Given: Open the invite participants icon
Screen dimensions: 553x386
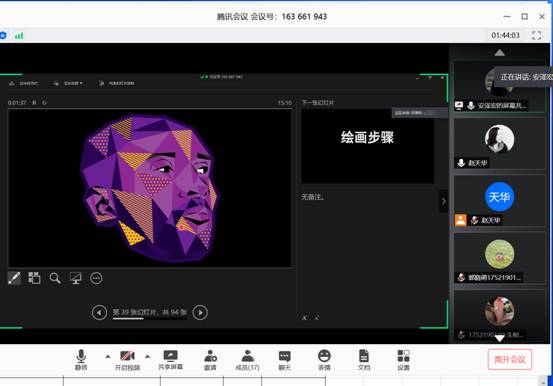Looking at the screenshot, I should [x=210, y=360].
